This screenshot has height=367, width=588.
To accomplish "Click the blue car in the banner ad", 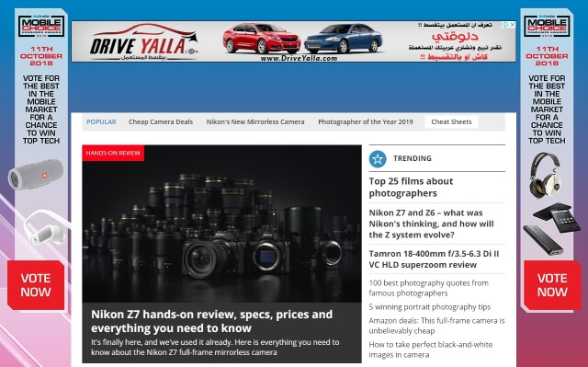I will coord(343,39).
